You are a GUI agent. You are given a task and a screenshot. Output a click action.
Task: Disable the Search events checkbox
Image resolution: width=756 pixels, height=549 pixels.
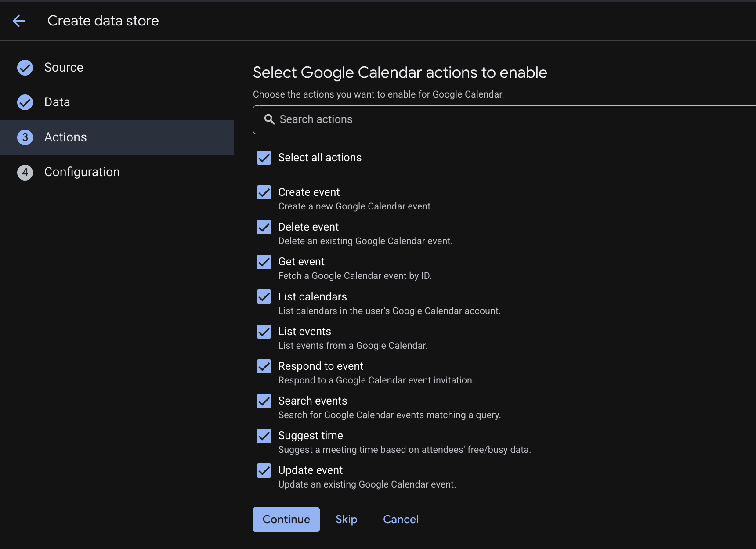[x=264, y=401]
